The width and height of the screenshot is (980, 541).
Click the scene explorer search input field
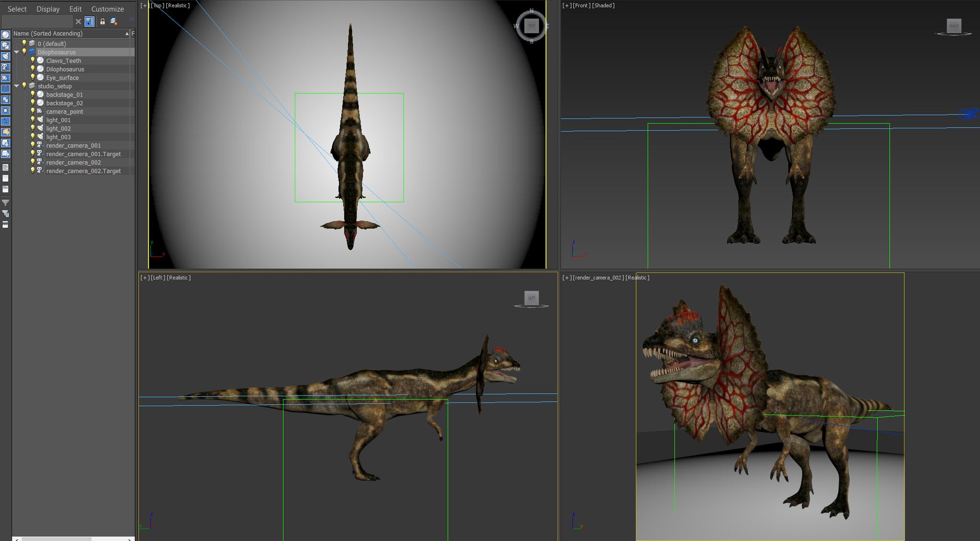(x=37, y=21)
